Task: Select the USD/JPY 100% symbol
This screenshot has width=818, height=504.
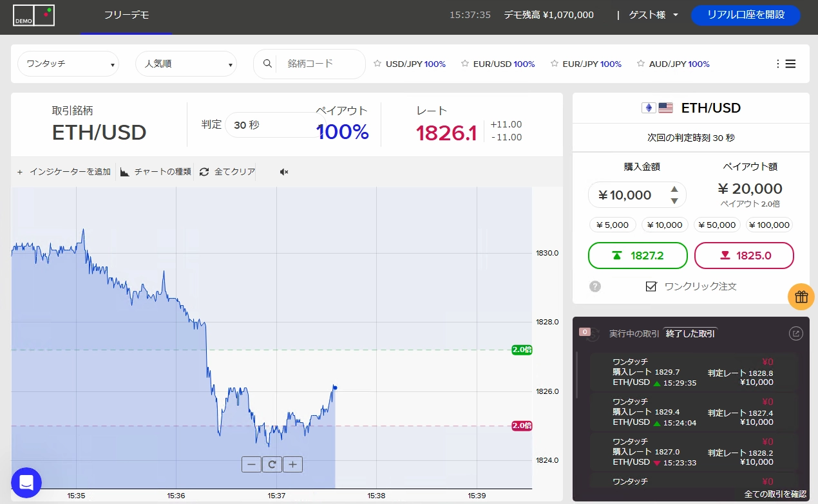Action: point(415,64)
